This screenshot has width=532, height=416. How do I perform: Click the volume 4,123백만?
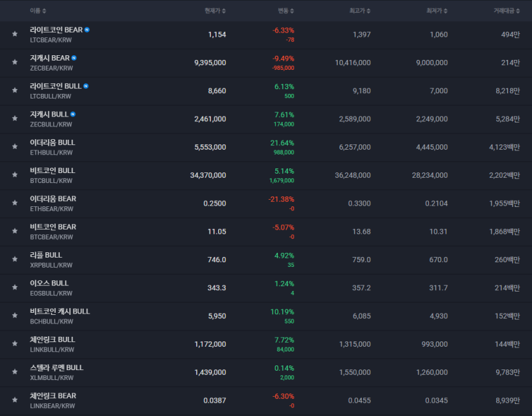pyautogui.click(x=505, y=147)
